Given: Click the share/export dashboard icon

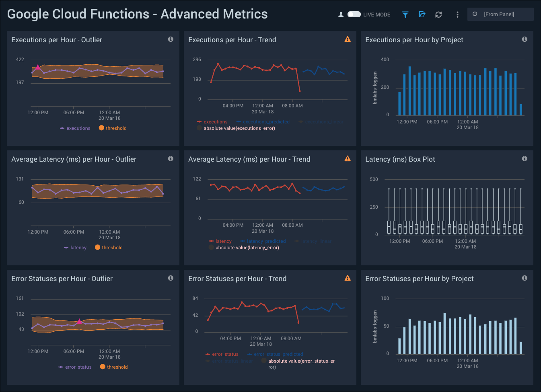Looking at the screenshot, I should point(422,14).
